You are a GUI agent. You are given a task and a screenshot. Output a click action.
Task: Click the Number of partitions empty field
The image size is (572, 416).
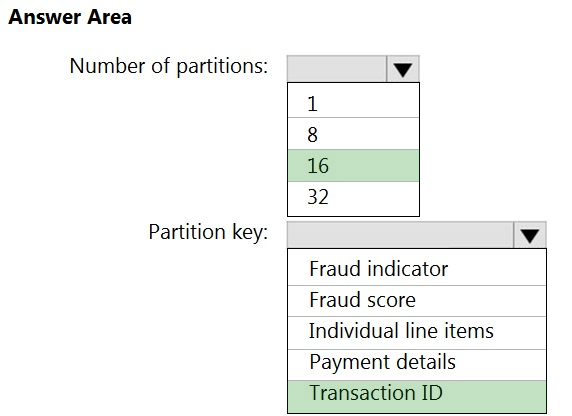[x=337, y=69]
